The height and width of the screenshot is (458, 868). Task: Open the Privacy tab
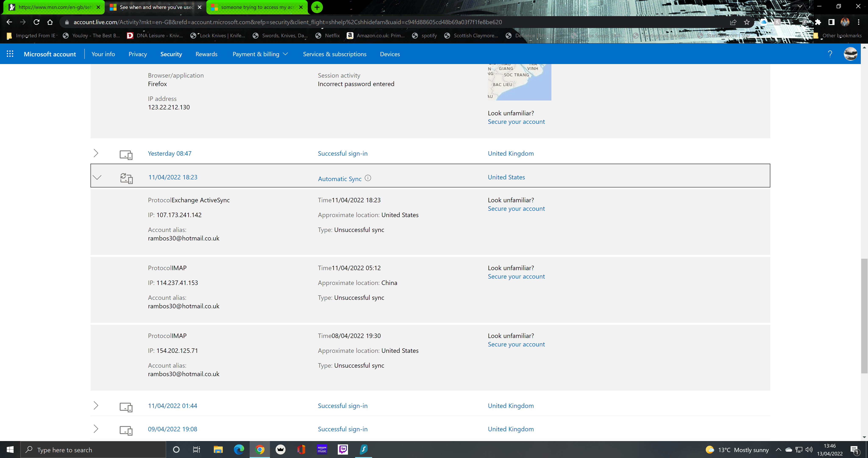[138, 54]
